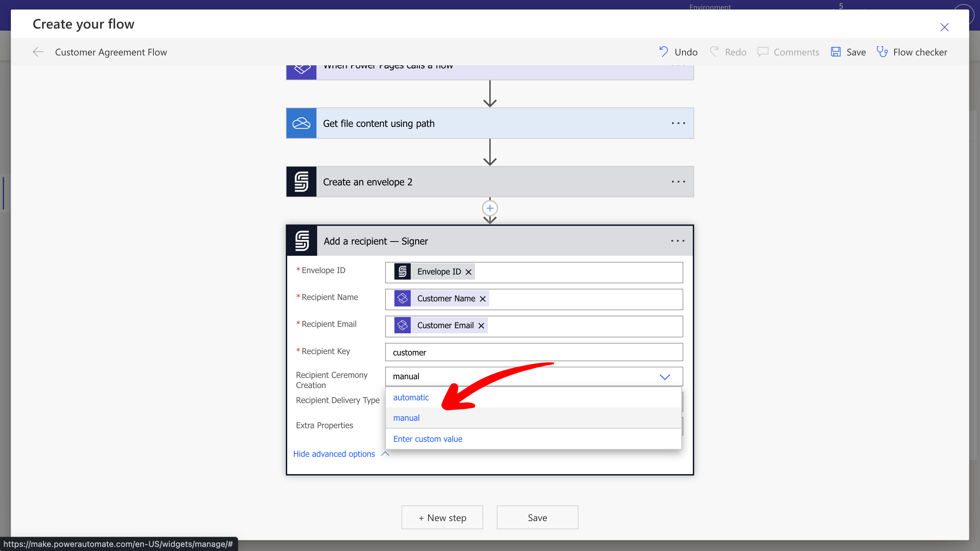
Task: Click the OneDrive icon on Get file content step
Action: click(301, 123)
